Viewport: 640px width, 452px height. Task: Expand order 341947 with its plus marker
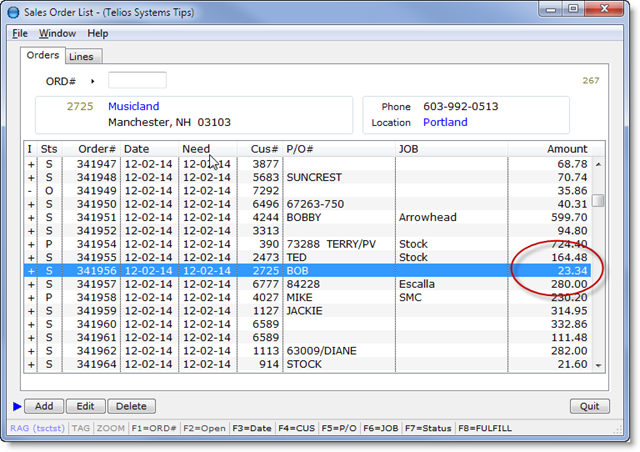tap(29, 163)
